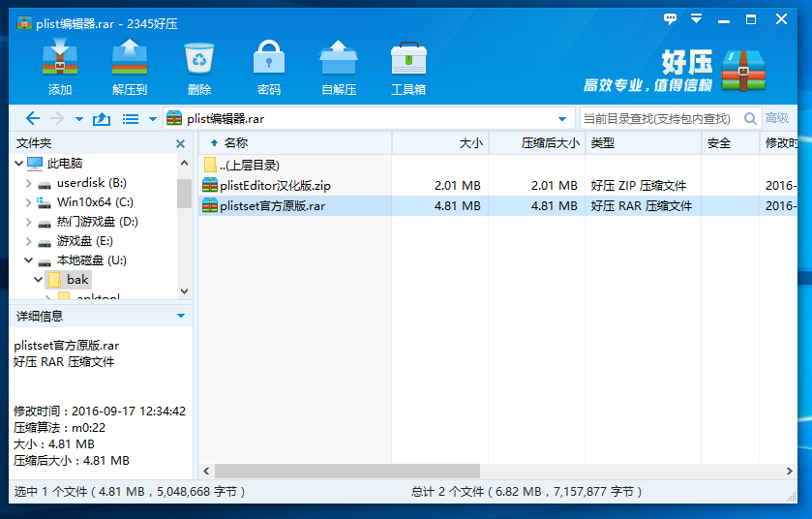Click into the 当前目录查找 search field
Screen dimensions: 812x519
(x=658, y=118)
